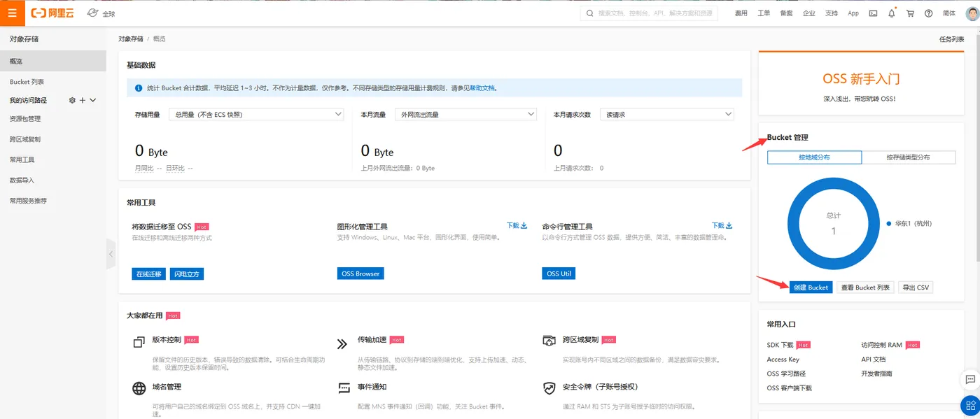980x419 pixels.
Task: Click the OSS Util button
Action: (x=559, y=274)
